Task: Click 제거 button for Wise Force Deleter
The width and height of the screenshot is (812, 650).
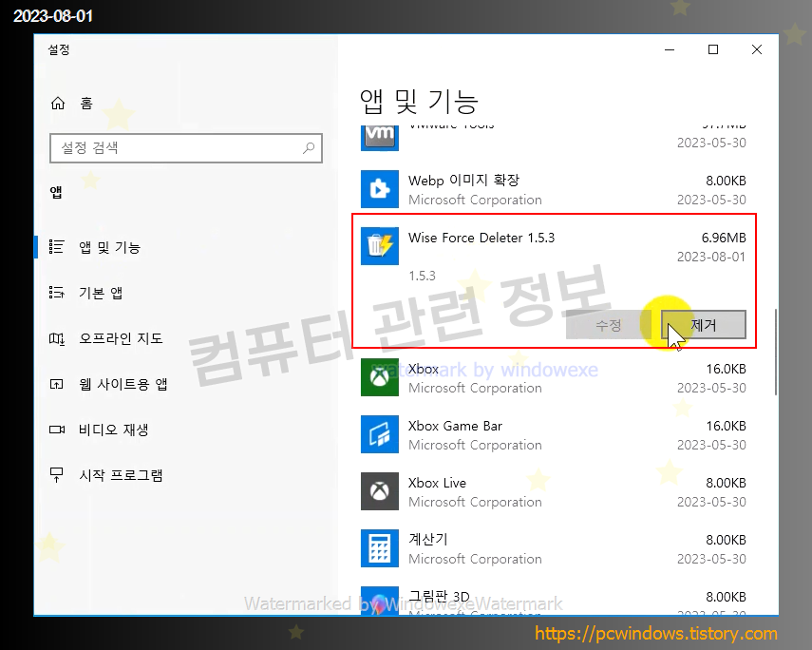Action: pyautogui.click(x=703, y=325)
